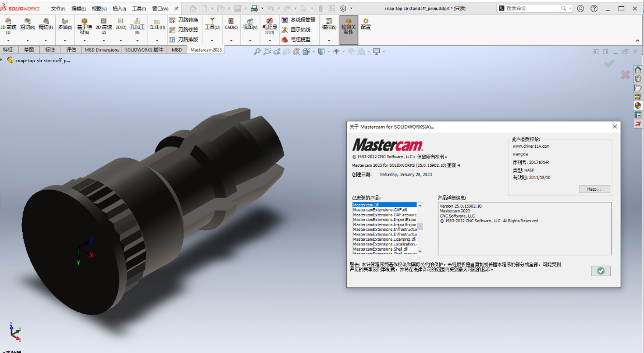Open the Design Library task pane tab
The image size is (644, 353).
pyautogui.click(x=638, y=79)
